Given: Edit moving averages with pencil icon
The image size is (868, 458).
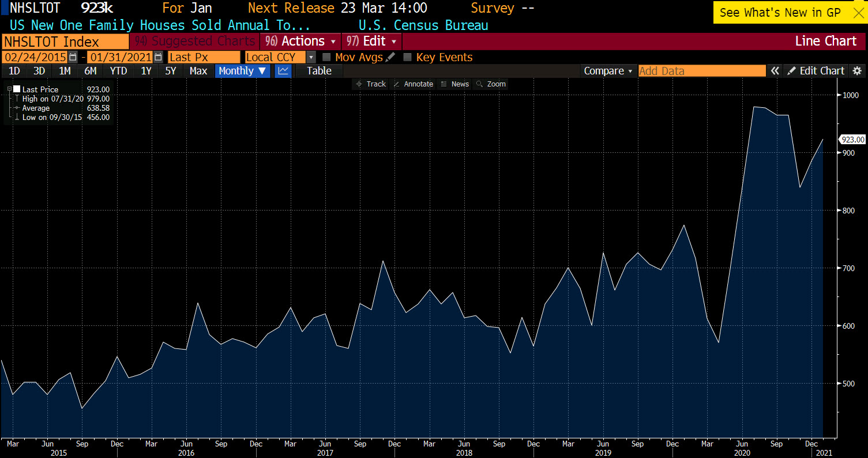Looking at the screenshot, I should (390, 57).
